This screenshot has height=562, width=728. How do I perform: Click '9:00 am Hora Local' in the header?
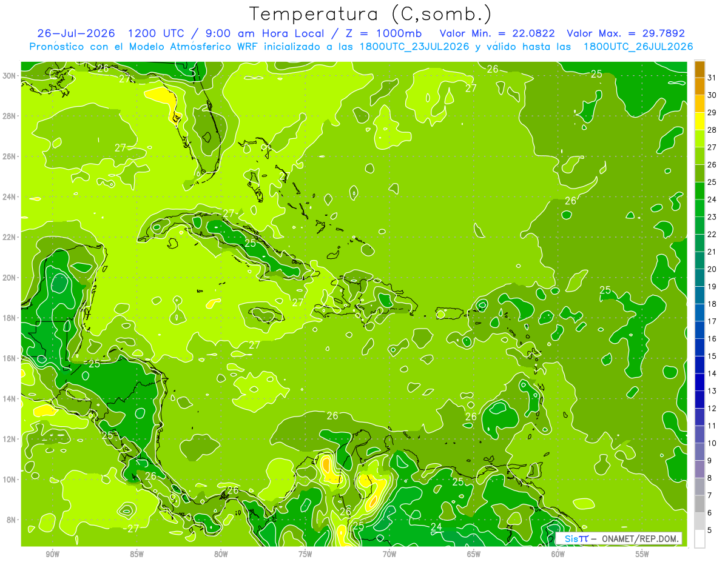pyautogui.click(x=263, y=33)
